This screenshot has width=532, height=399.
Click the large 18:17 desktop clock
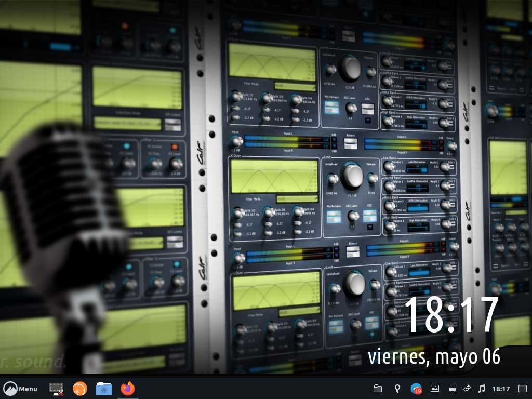451,315
